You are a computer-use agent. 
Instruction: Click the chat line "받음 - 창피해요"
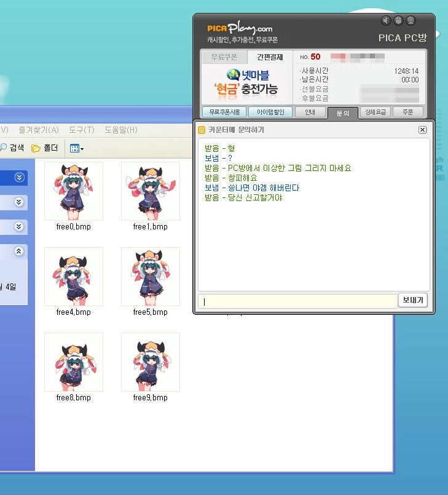231,178
